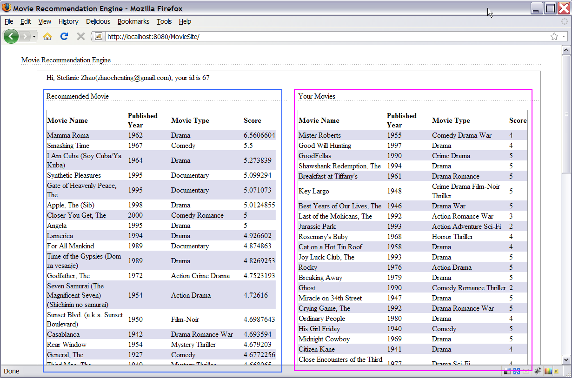Bookmark this page with the star icon
Image resolution: width=572 pixels, height=378 pixels.
(x=554, y=36)
